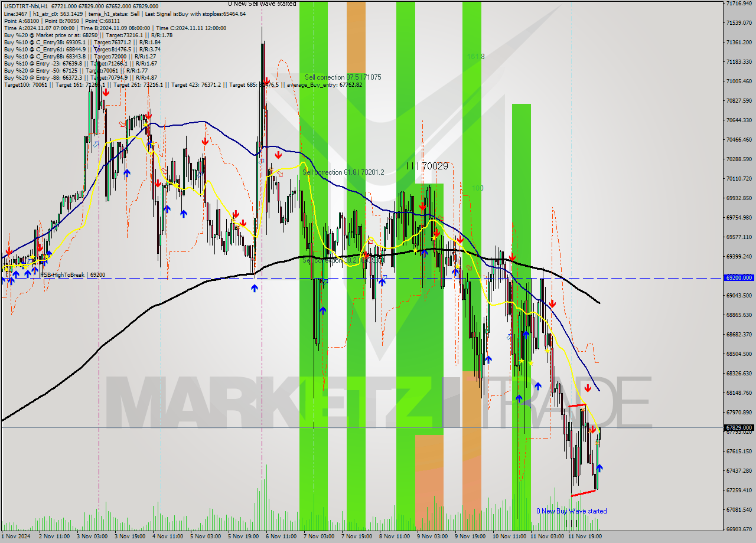Click the 69200.000 price tag on axis

click(739, 277)
